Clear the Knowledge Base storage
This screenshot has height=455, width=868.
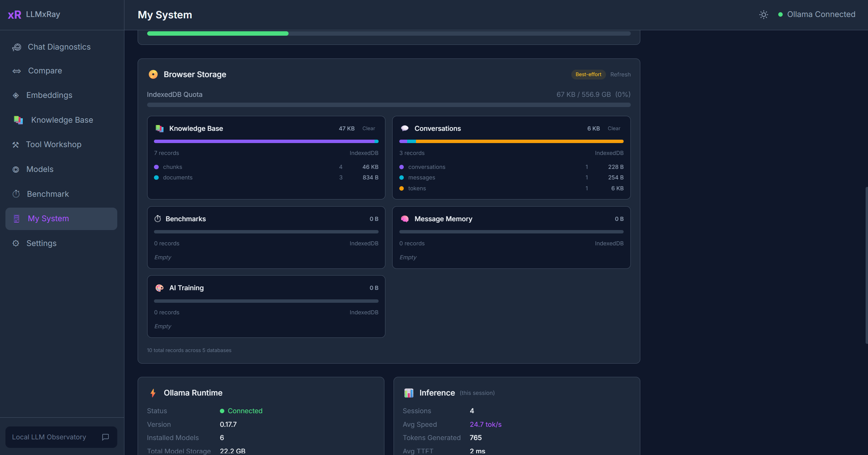(x=369, y=128)
